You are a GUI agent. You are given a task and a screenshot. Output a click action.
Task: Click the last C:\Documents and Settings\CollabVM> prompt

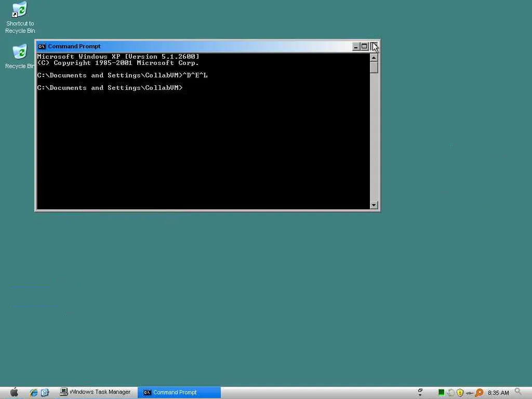110,88
